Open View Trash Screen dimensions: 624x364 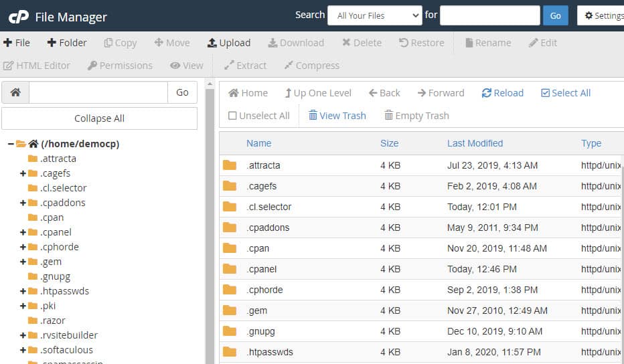coord(337,116)
